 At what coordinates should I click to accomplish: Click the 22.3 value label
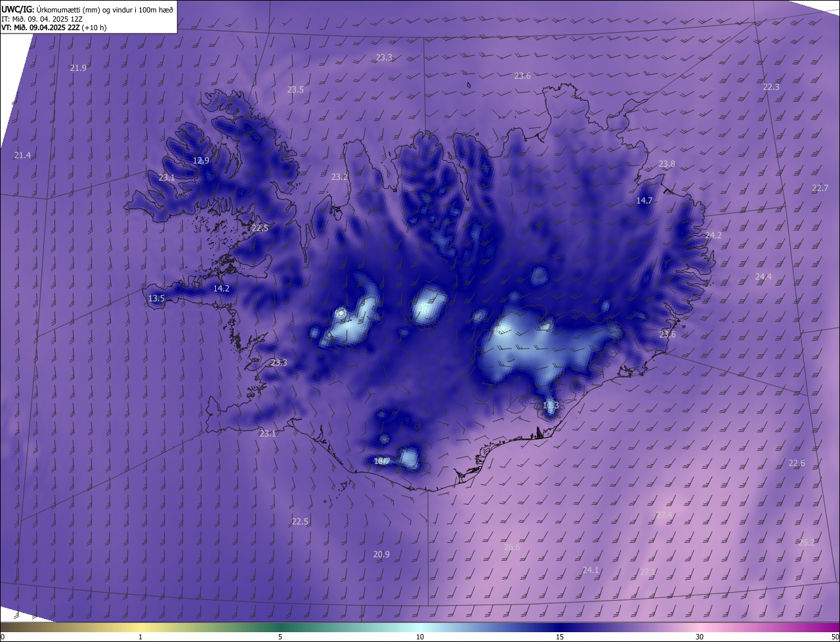pyautogui.click(x=771, y=87)
